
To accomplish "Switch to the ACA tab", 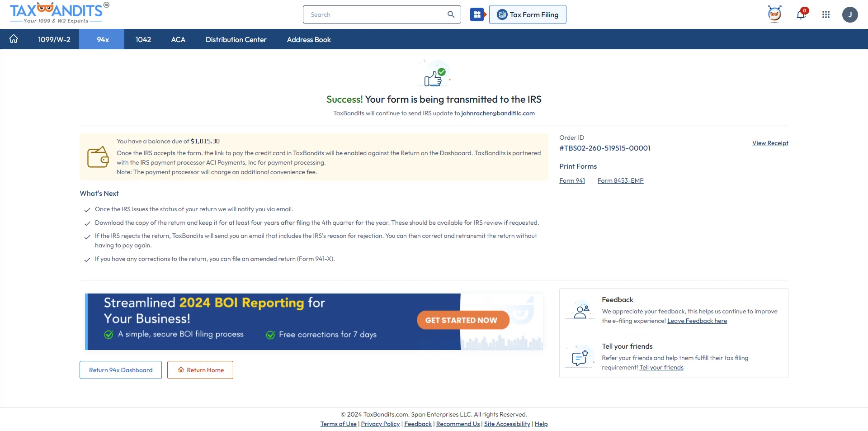I will [178, 39].
